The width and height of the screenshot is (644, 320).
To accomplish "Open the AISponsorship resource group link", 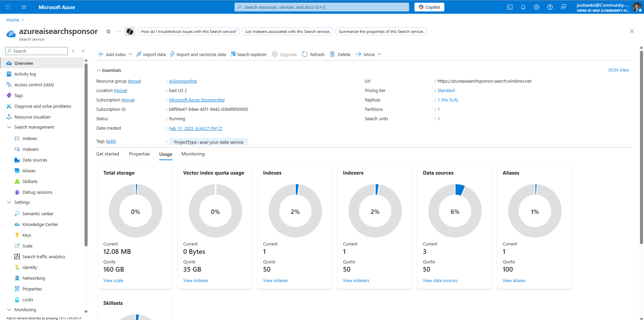I will (183, 81).
